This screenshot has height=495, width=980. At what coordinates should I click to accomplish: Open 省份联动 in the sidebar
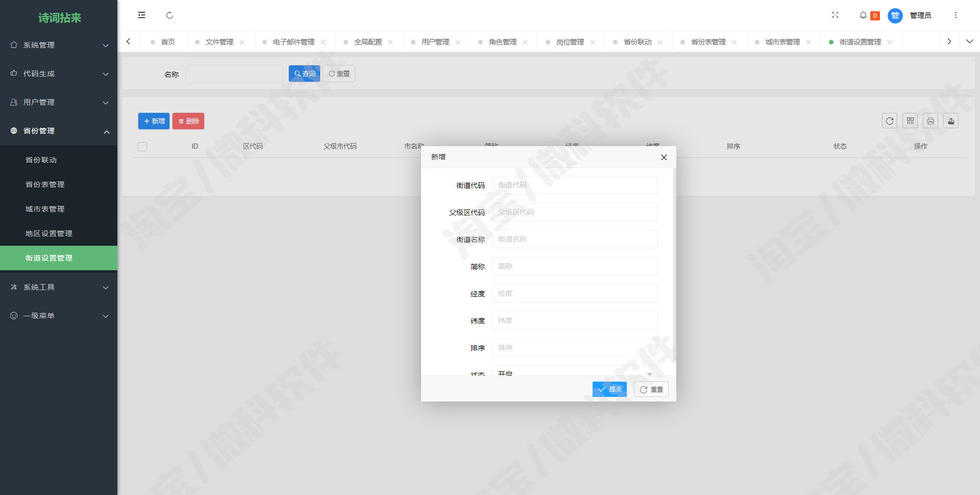[59, 160]
